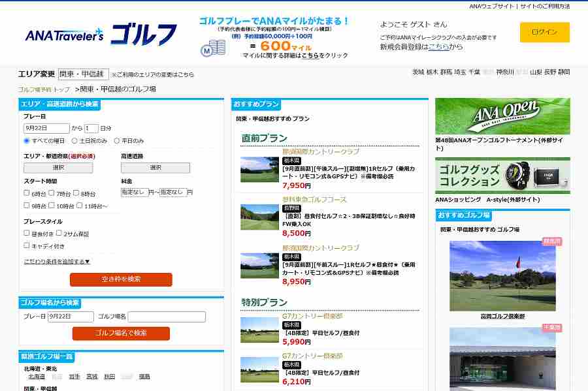The image size is (588, 391).
Task: Check the 6時台 start time box
Action: 27,193
